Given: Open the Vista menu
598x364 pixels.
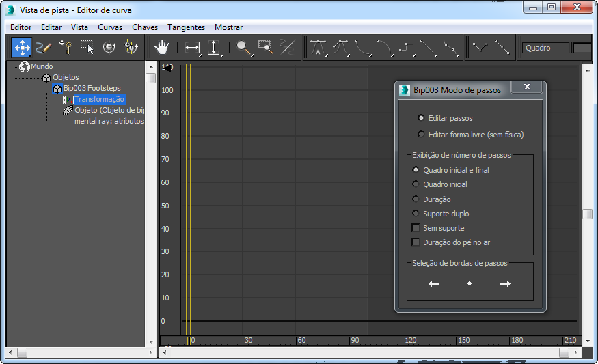Looking at the screenshot, I should click(79, 27).
